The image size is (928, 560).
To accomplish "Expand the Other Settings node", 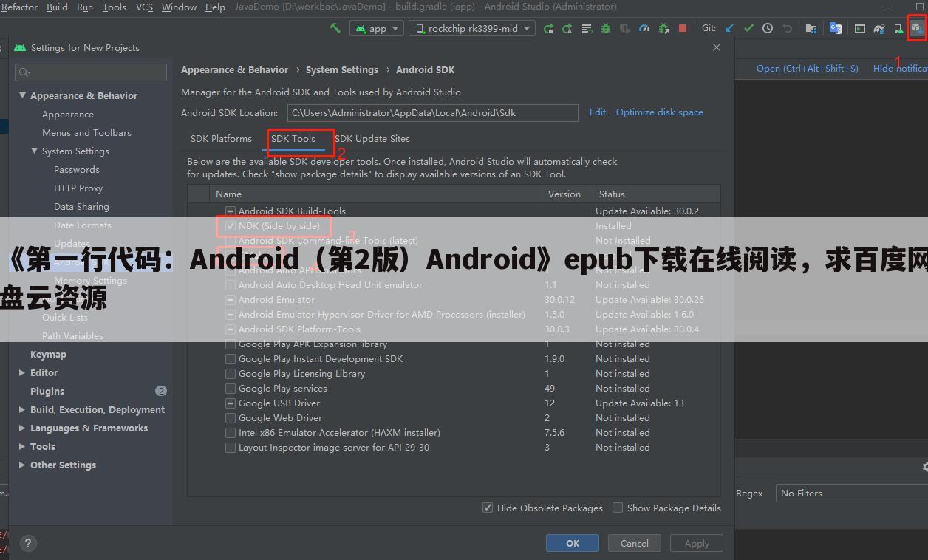I will tap(22, 465).
